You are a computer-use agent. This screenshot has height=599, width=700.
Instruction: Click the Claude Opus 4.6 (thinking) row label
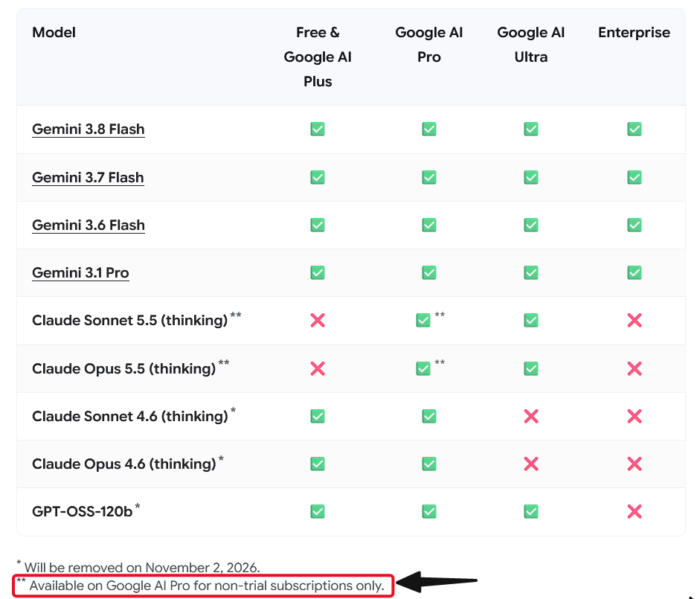point(124,464)
